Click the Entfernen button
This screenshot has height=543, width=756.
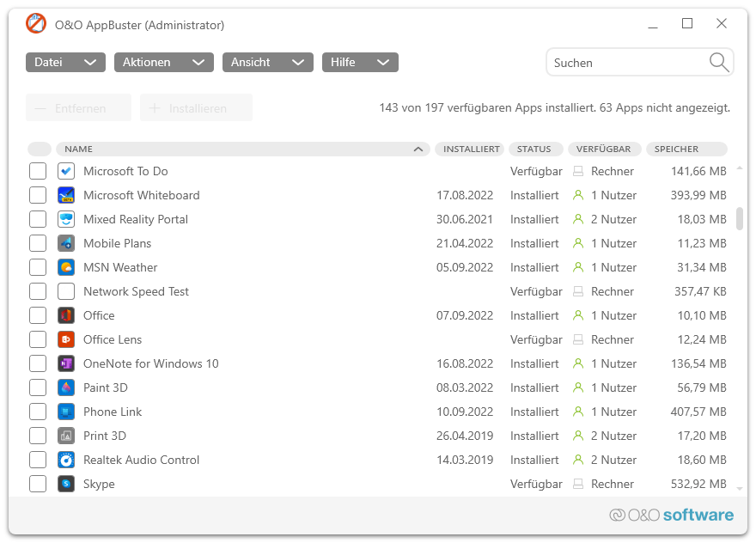[x=78, y=107]
